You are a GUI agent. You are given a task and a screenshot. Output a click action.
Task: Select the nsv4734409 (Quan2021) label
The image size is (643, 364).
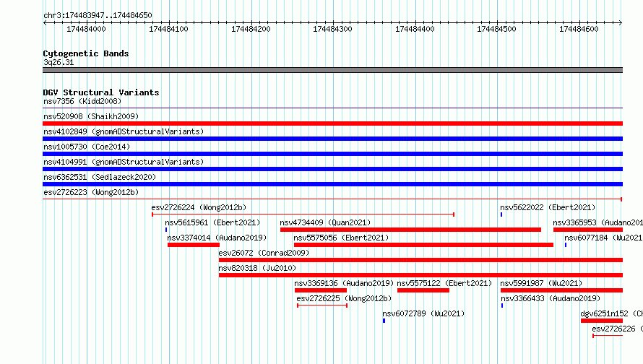click(x=325, y=222)
